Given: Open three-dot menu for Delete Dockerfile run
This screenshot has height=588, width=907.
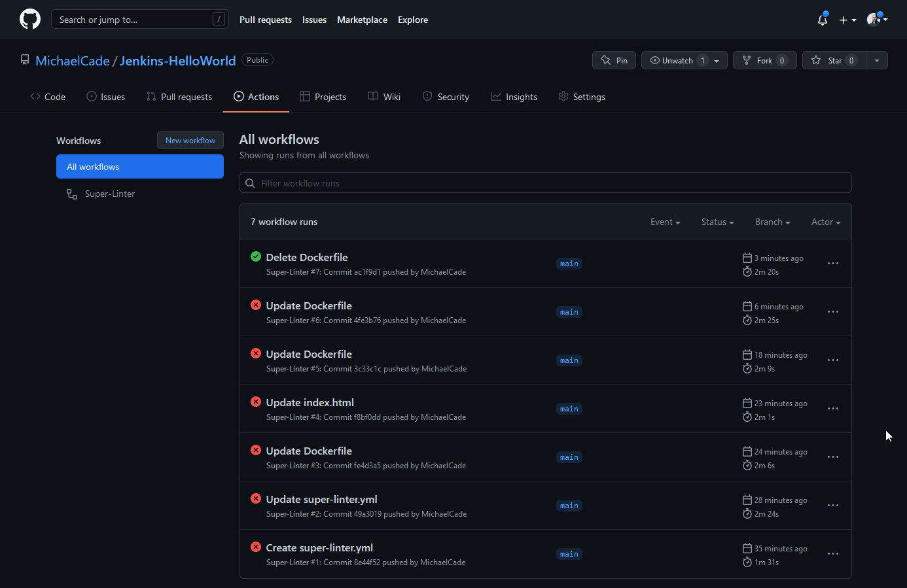Looking at the screenshot, I should click(832, 264).
